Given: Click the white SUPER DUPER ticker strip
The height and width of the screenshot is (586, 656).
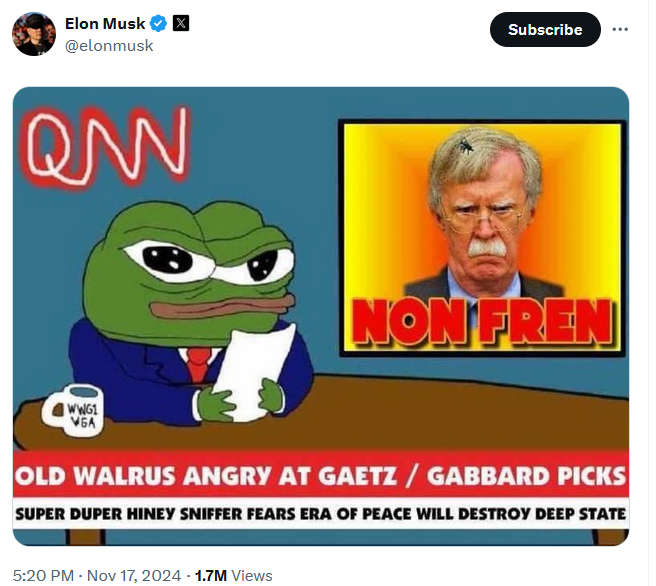Looking at the screenshot, I should 321,513.
